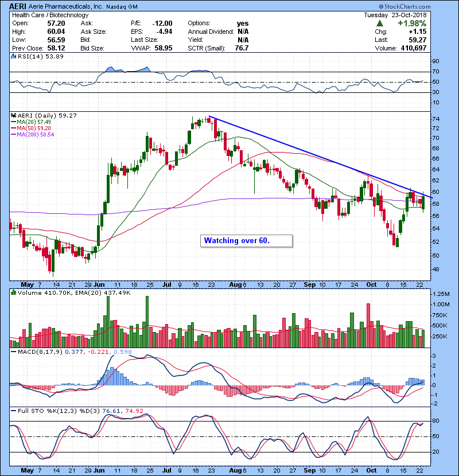
Task: Click the EPS value -4.94
Action: [164, 32]
